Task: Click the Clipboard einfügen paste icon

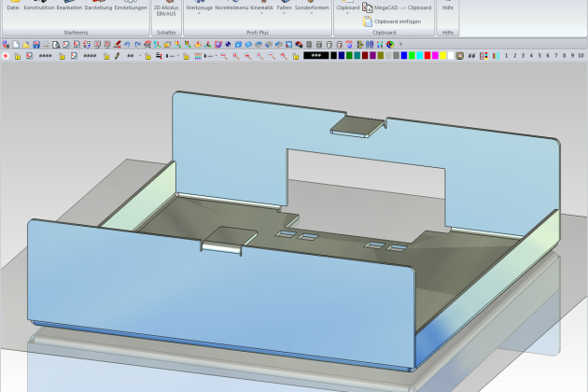Action: pos(368,21)
